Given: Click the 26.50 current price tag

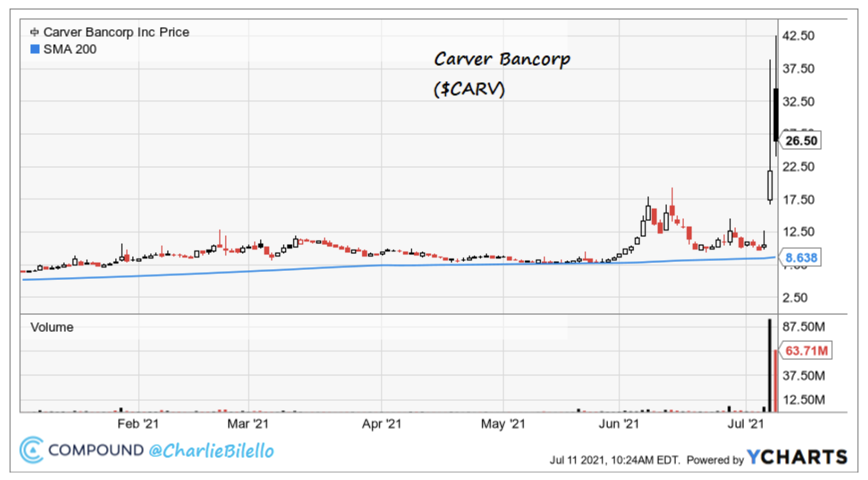Looking at the screenshot, I should point(801,141).
